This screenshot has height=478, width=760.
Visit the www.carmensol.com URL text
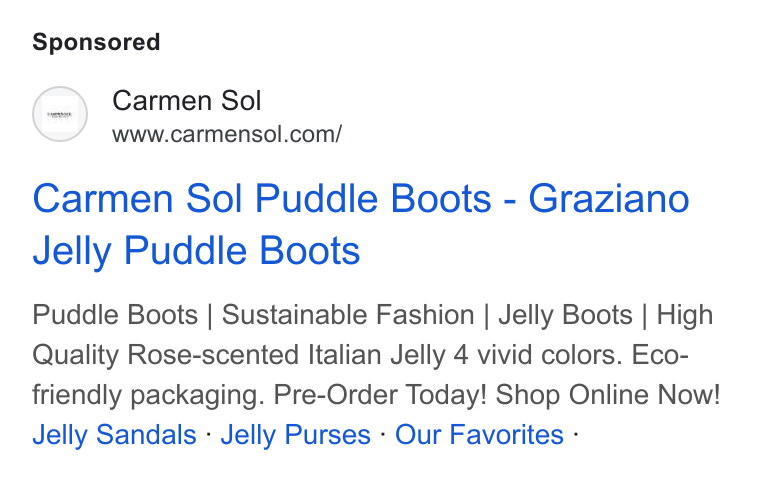click(x=227, y=134)
